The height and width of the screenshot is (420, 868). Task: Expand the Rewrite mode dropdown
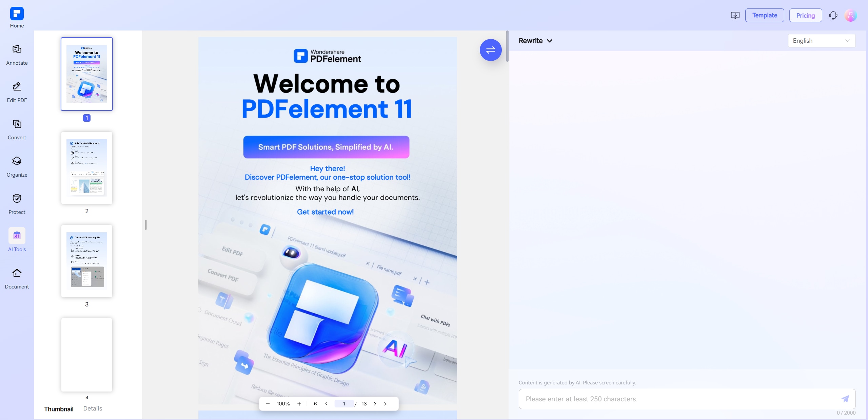pyautogui.click(x=535, y=41)
